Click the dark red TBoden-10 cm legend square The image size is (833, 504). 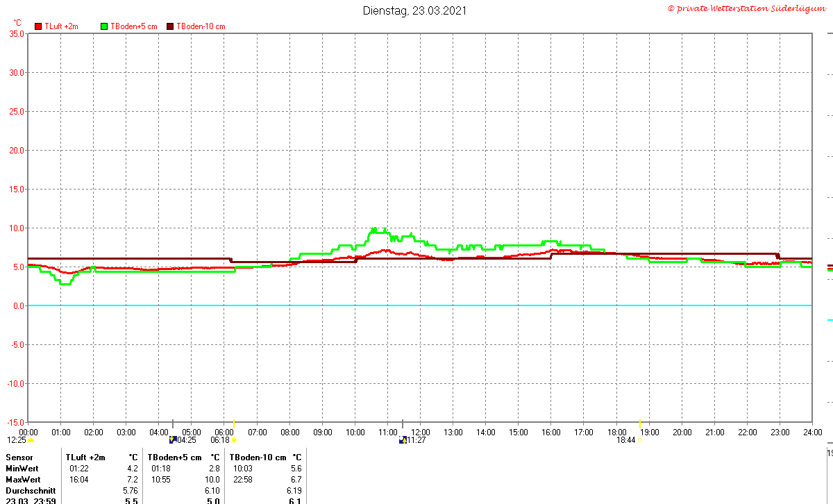(171, 26)
